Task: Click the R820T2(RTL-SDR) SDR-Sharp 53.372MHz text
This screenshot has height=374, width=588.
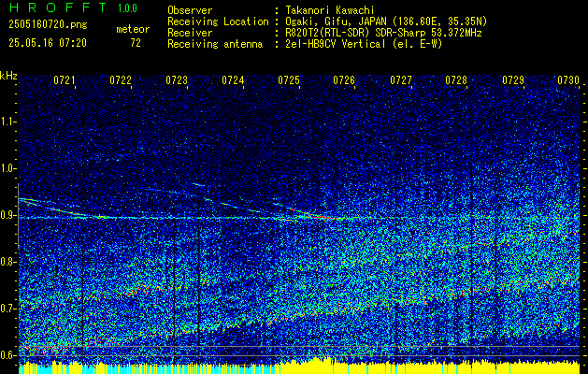Action: (383, 33)
